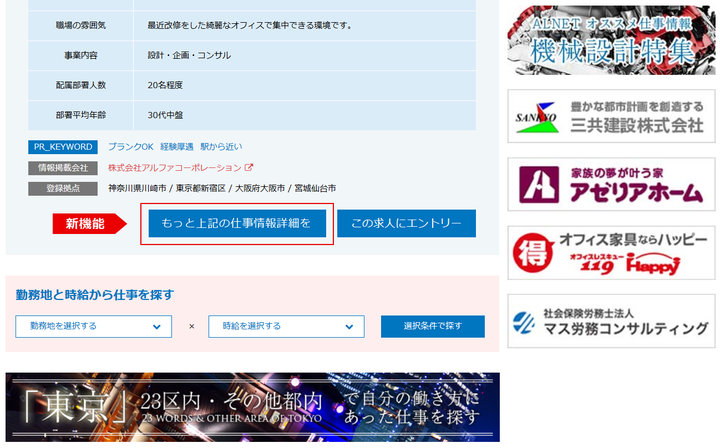The width and height of the screenshot is (720, 448).
Task: Open the オフィス家具ならハッピー banner
Action: point(611,252)
